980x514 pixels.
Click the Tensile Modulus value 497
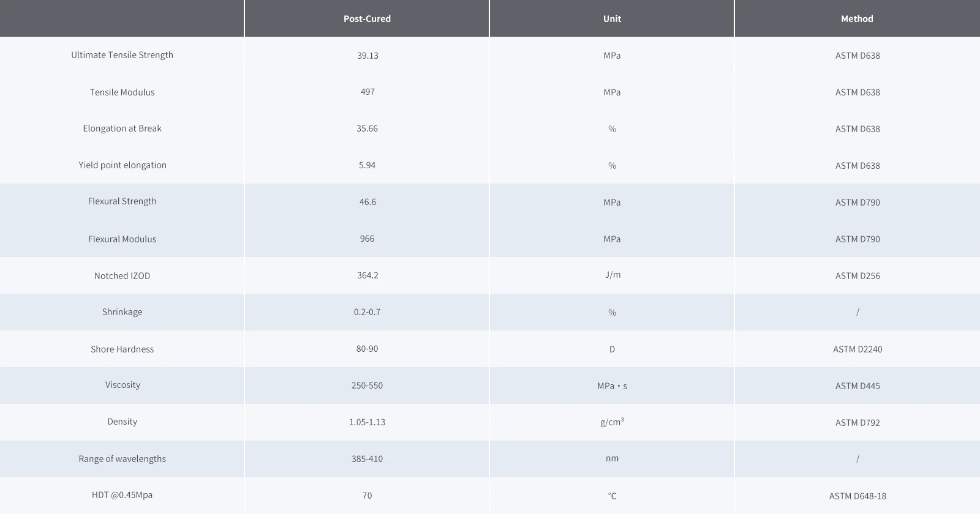(367, 92)
